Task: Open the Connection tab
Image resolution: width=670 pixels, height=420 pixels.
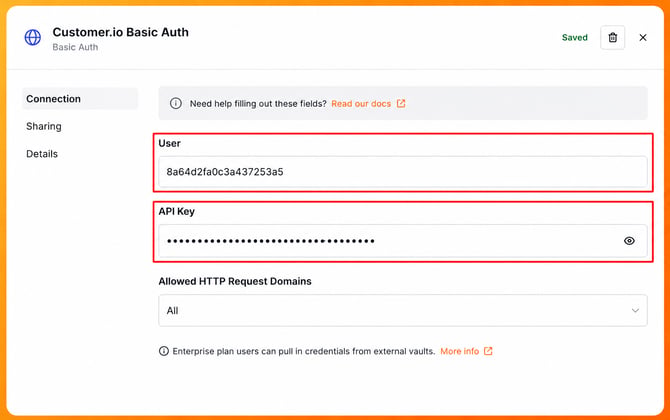Action: (x=80, y=99)
